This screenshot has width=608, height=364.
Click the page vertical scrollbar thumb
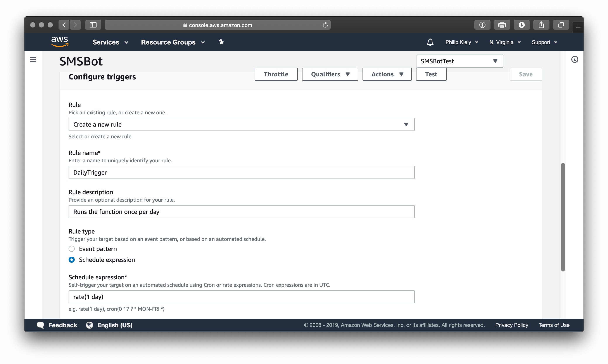click(563, 217)
